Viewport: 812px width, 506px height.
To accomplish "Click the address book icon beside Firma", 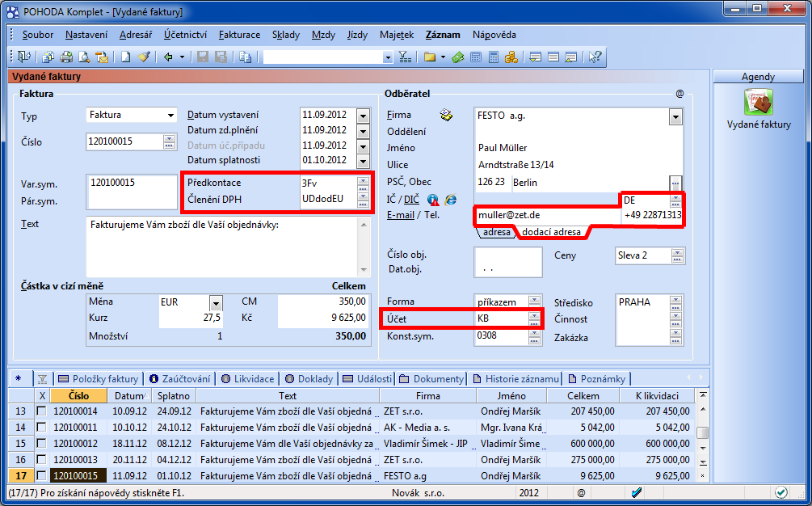I will (446, 115).
